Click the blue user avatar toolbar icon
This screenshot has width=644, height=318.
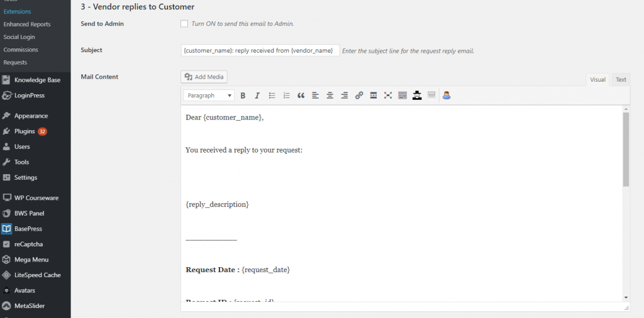click(447, 96)
